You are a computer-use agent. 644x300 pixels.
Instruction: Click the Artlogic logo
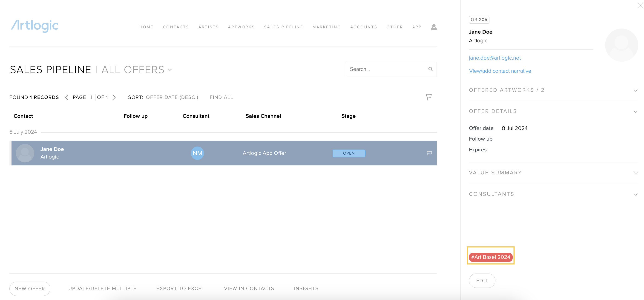tap(34, 26)
